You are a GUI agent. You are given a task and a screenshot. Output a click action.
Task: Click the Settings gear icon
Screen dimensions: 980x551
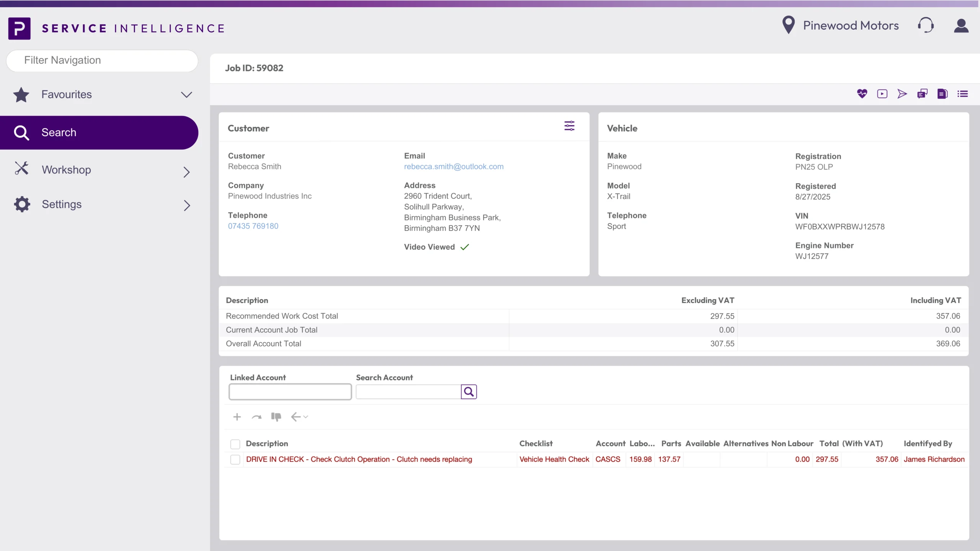(22, 204)
